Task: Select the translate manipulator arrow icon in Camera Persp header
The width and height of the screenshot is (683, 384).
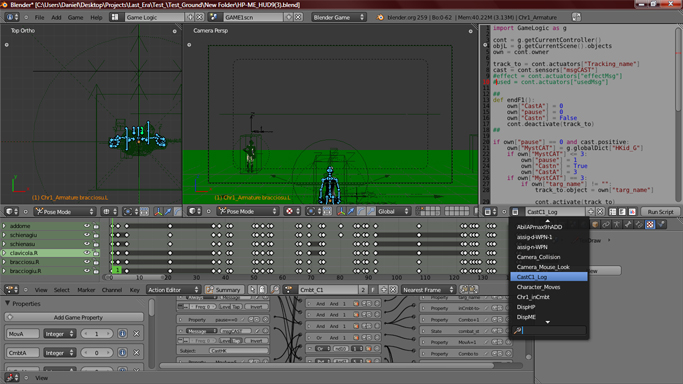Action: [351, 212]
